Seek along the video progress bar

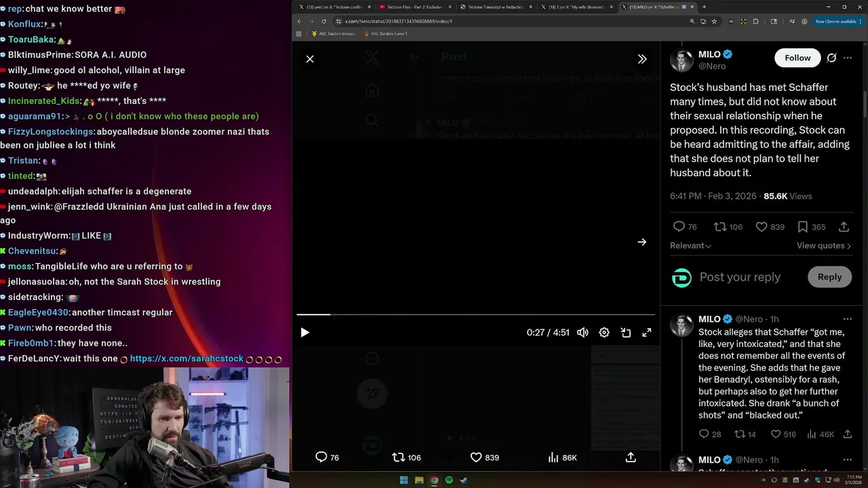pos(475,314)
